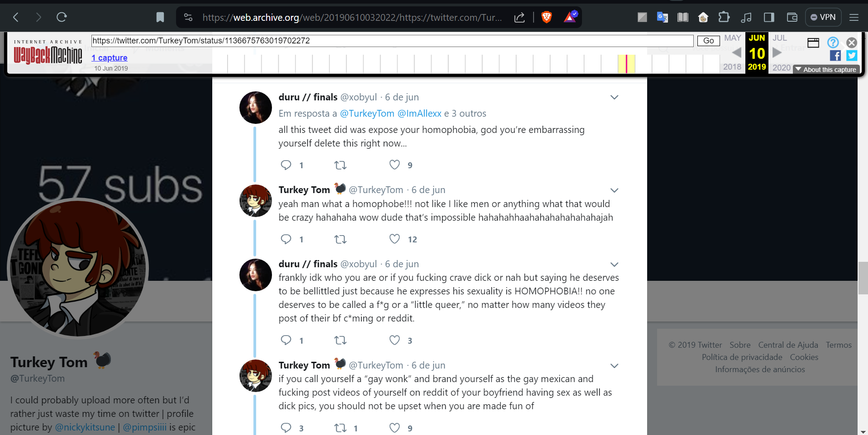Like duru's first reply tweet
The width and height of the screenshot is (868, 435).
(x=395, y=165)
